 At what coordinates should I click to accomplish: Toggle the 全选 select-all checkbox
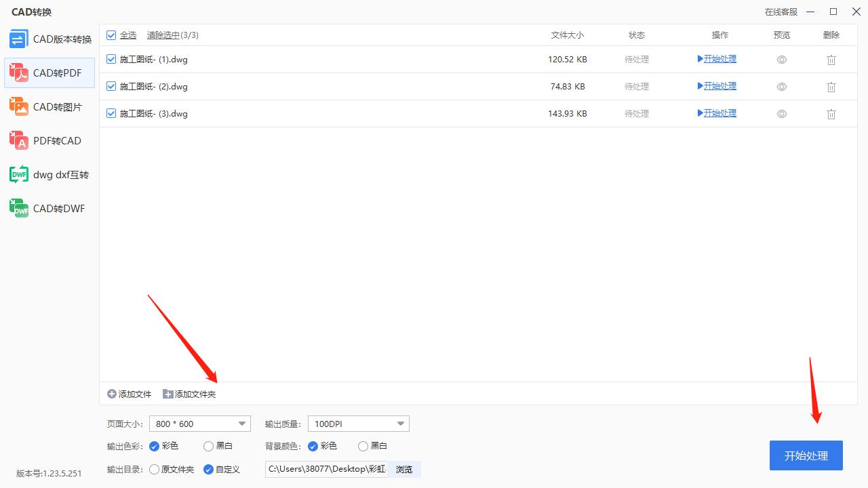pyautogui.click(x=111, y=35)
